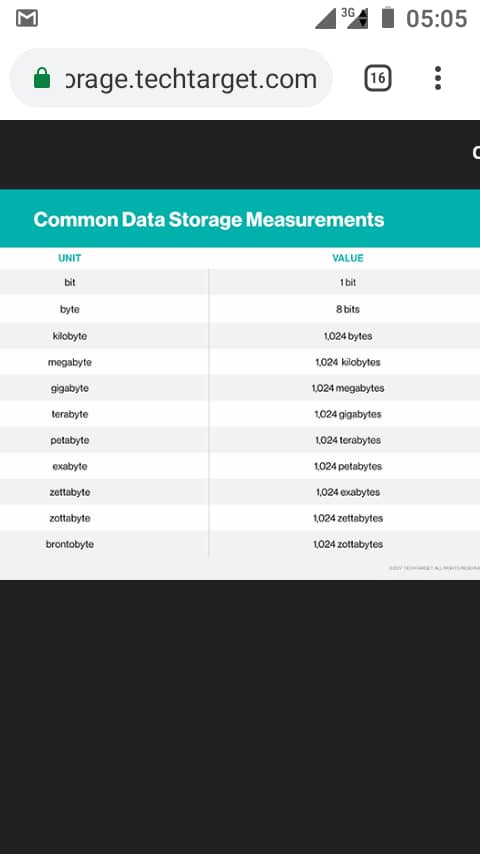Tap the VALUE column header

pyautogui.click(x=348, y=258)
